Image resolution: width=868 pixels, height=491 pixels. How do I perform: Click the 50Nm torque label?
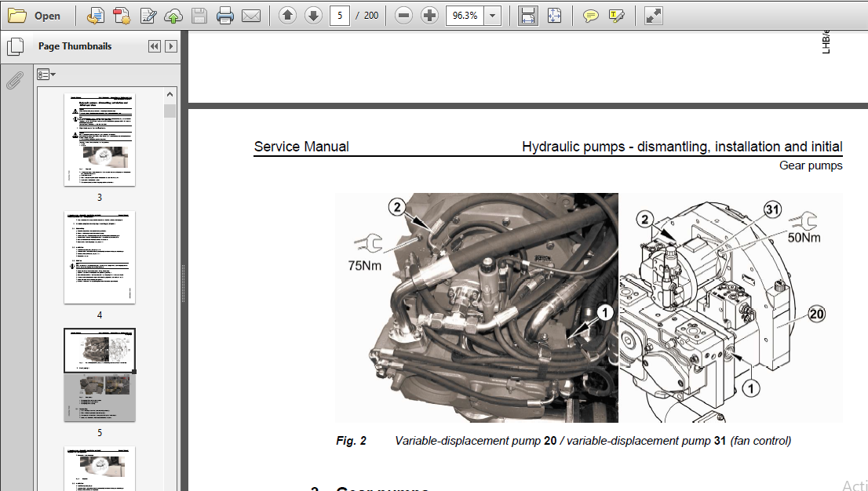pos(804,238)
